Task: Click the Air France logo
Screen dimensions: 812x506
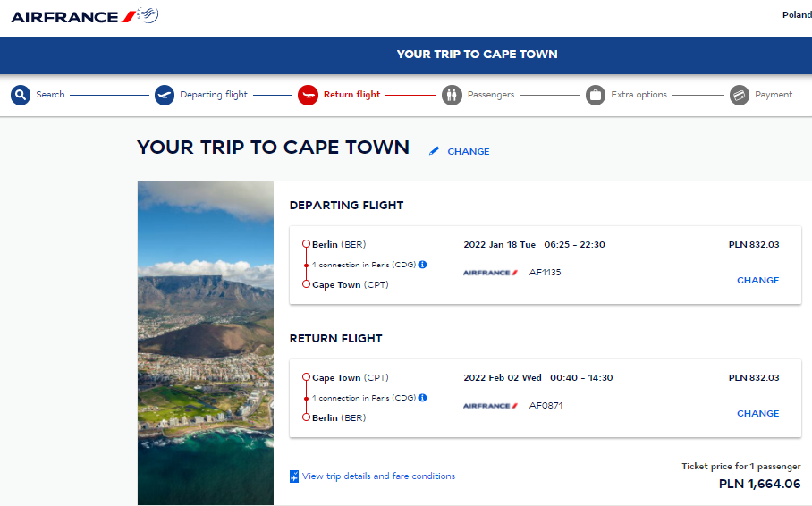Action: click(x=85, y=16)
